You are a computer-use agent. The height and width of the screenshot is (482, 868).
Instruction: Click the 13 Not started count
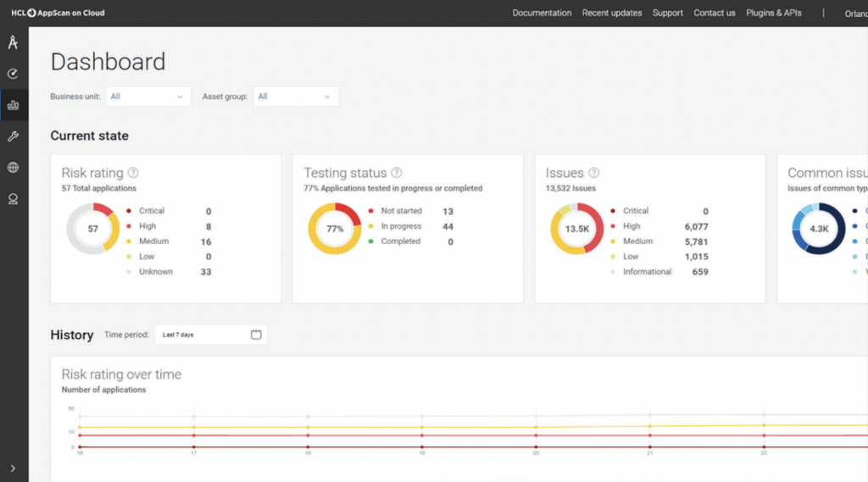(448, 212)
